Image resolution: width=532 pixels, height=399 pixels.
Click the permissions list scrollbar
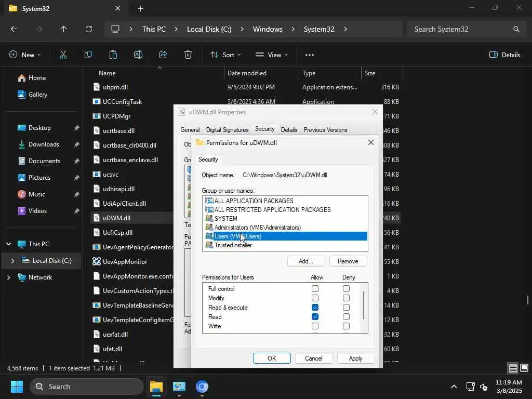364,305
